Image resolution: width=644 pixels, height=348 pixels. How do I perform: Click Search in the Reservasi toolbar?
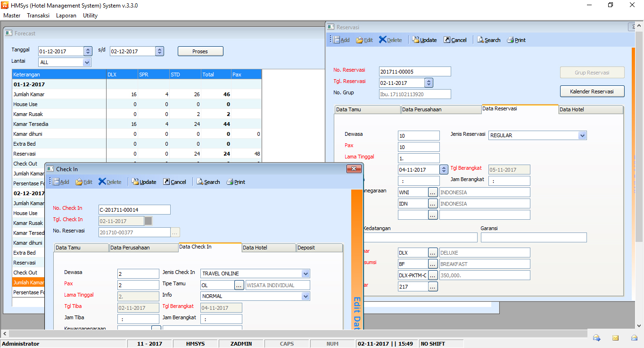tap(488, 40)
